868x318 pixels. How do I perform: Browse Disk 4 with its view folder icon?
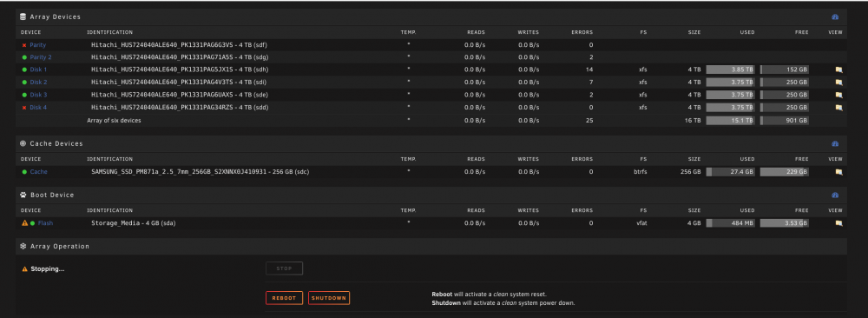(838, 108)
